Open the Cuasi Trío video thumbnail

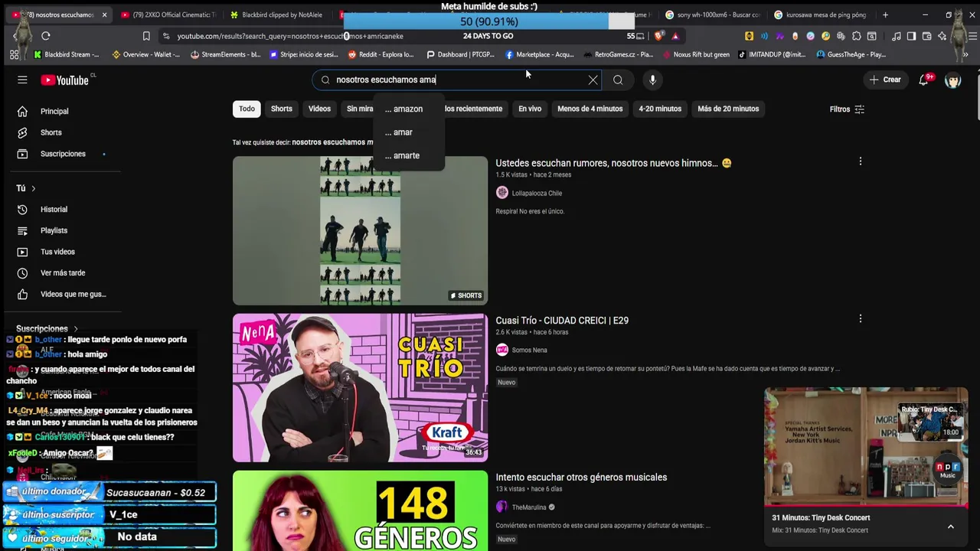pyautogui.click(x=360, y=387)
